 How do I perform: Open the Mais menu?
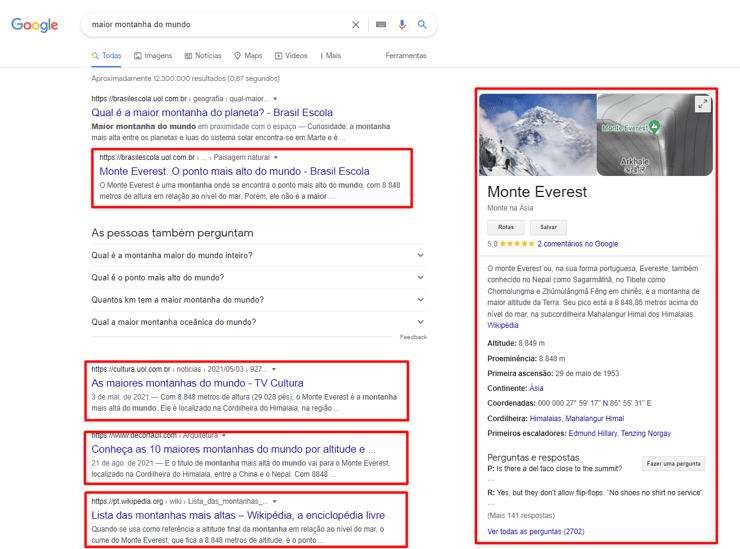pyautogui.click(x=330, y=56)
